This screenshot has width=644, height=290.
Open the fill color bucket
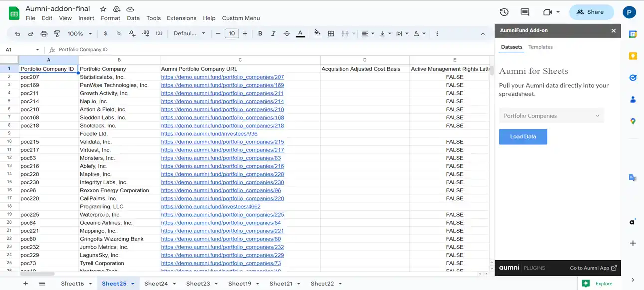(318, 34)
